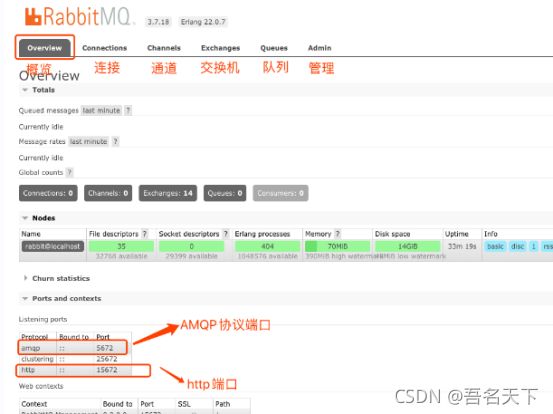Click the Uptime value 33m 19s
Viewport: 553px width, 414px height.
pos(462,246)
